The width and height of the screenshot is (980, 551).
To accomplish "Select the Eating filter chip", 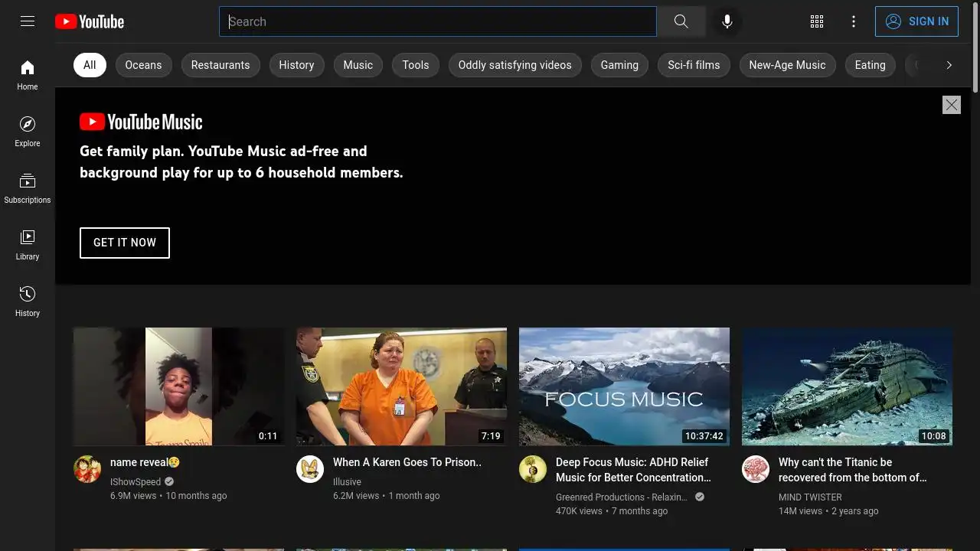I will 870,65.
